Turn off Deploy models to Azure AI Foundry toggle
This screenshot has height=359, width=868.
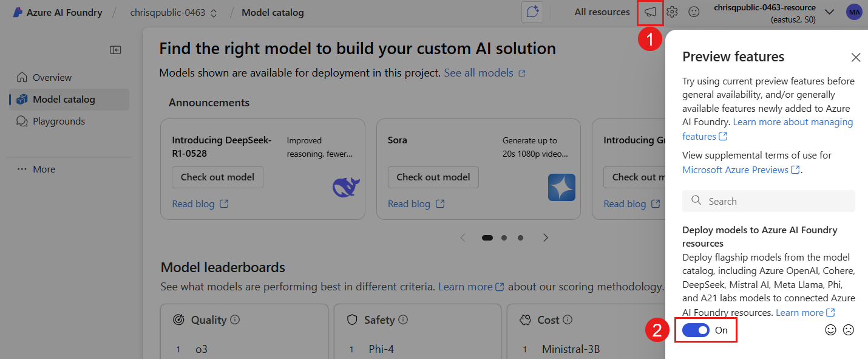[696, 330]
